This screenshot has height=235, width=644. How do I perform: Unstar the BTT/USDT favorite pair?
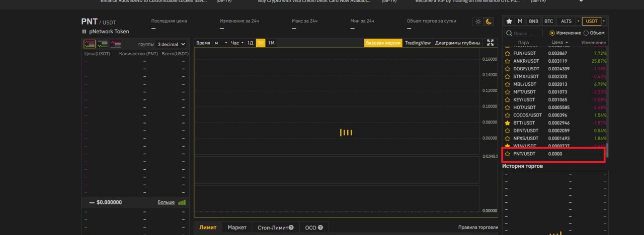point(507,123)
